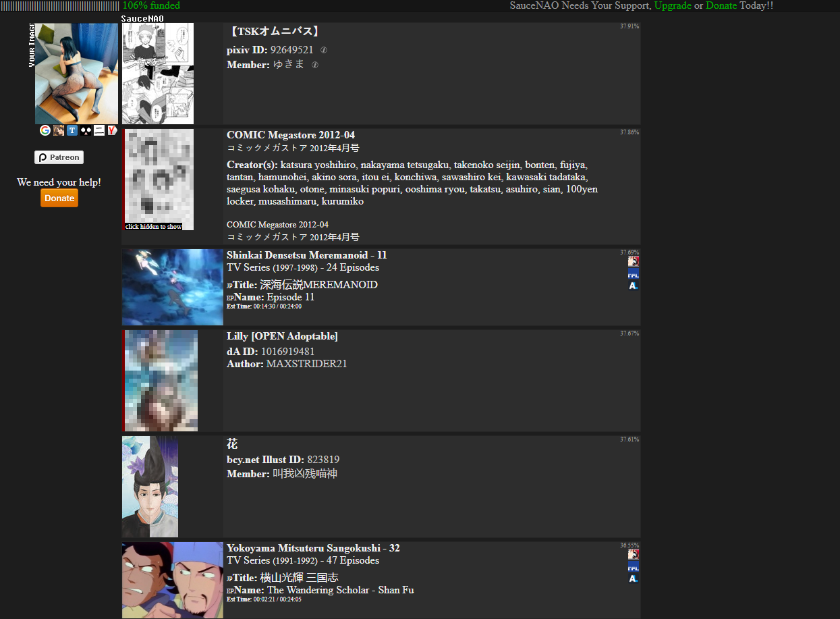The width and height of the screenshot is (840, 619).
Task: Click the small info icon beside member ゆきま
Action: 314,65
